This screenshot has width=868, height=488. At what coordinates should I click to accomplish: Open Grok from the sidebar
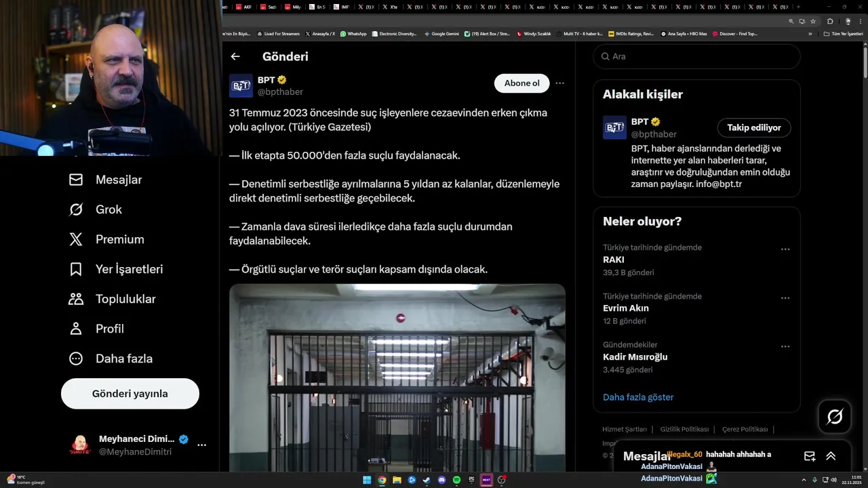pyautogui.click(x=95, y=209)
